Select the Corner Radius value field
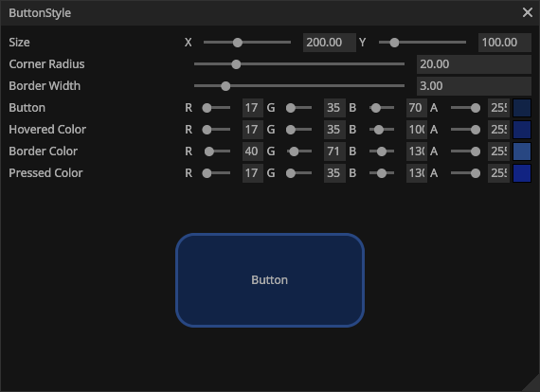The image size is (540, 392). (x=474, y=64)
